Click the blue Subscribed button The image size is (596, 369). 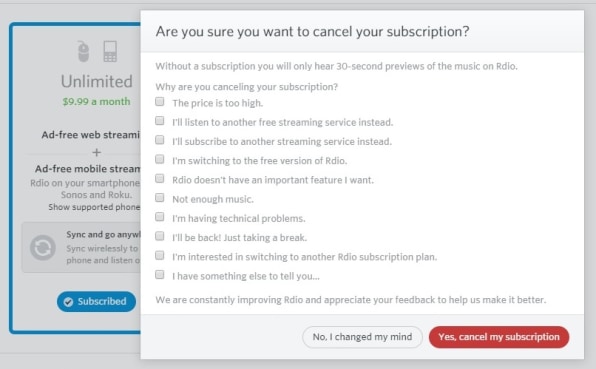(97, 302)
